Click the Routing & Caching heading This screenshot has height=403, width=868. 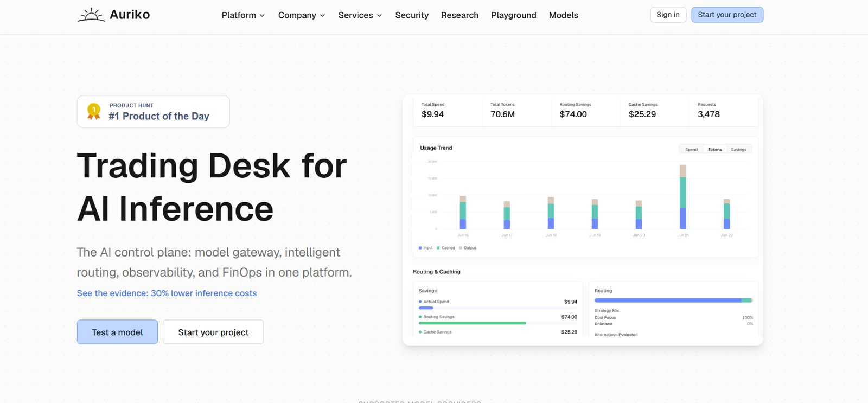pos(437,272)
